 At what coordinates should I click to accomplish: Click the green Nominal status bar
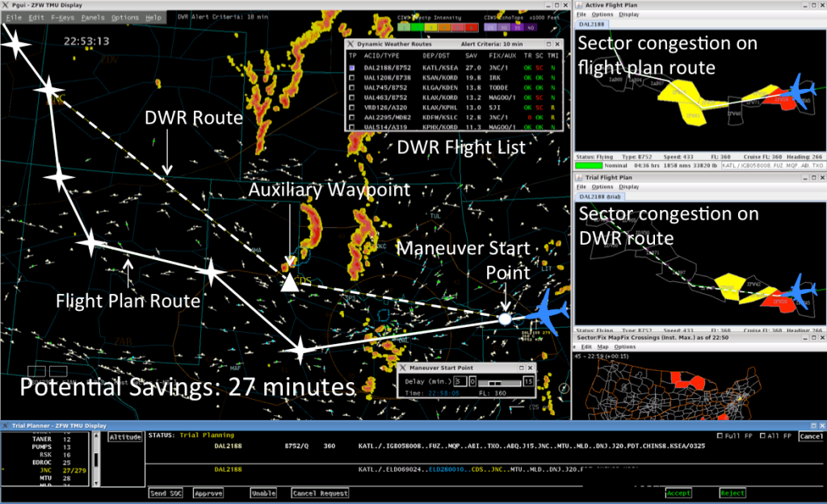(589, 166)
